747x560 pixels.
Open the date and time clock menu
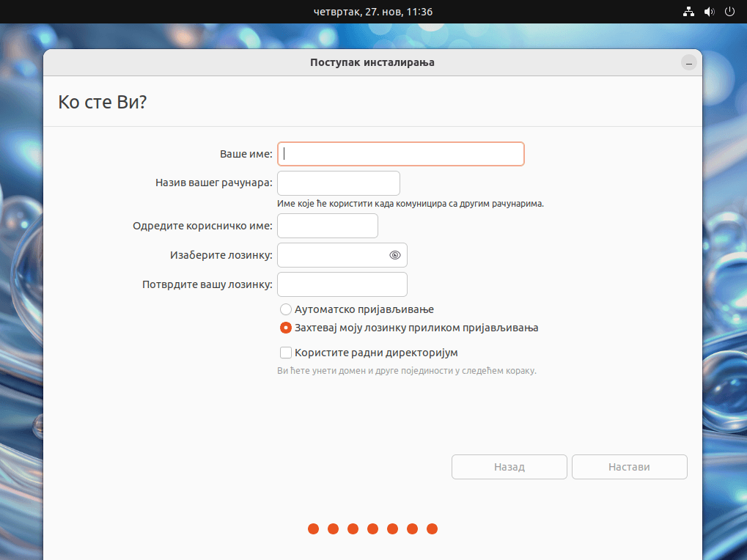point(373,12)
